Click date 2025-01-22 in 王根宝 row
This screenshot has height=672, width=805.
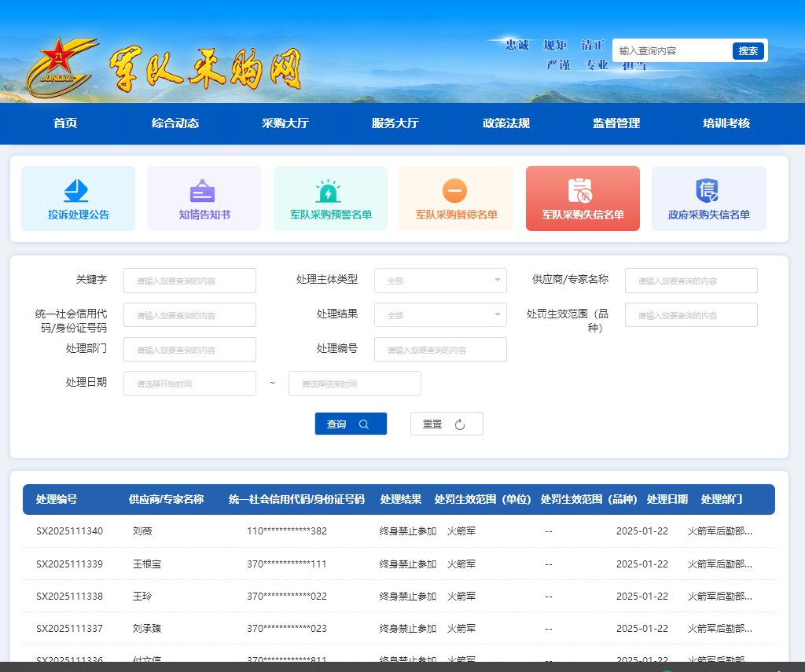(x=642, y=564)
